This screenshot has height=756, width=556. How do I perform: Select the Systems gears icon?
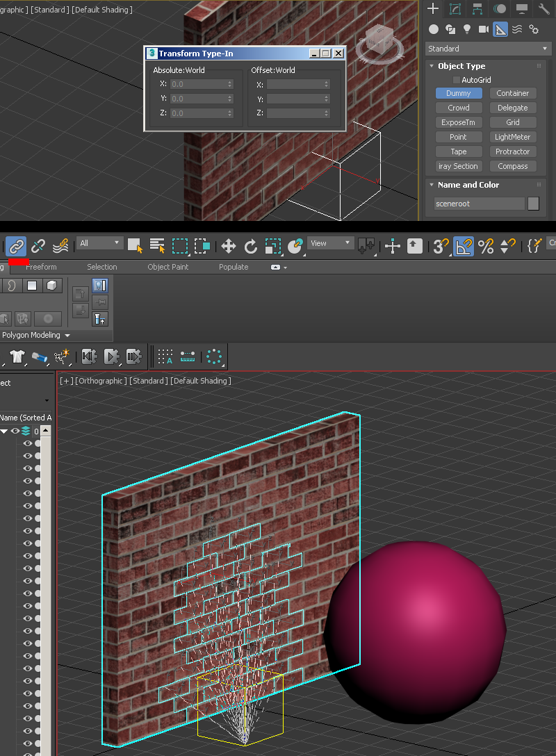coord(534,29)
